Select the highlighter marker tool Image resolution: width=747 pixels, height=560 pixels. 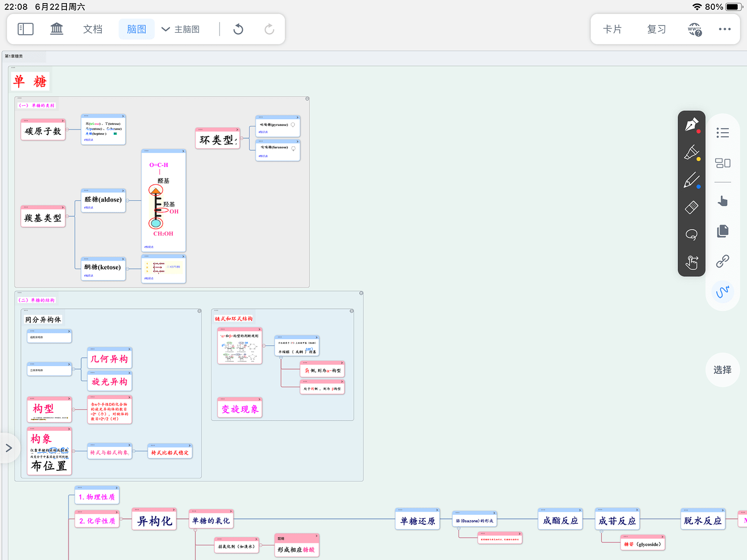[x=691, y=152]
